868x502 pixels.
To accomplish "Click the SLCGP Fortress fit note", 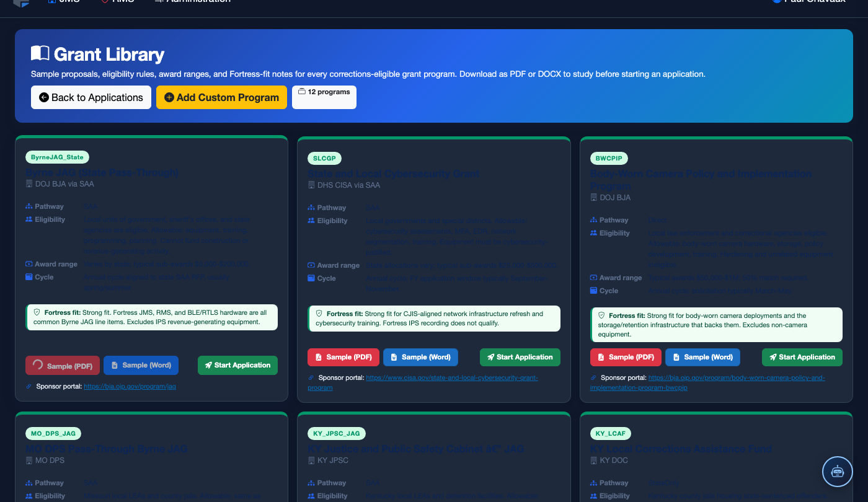I will pos(434,319).
